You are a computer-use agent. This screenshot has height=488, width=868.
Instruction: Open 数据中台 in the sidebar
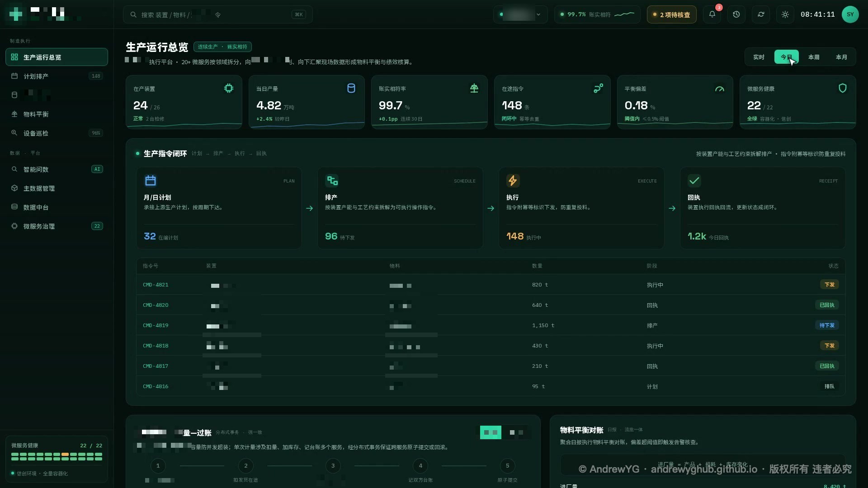tap(57, 207)
